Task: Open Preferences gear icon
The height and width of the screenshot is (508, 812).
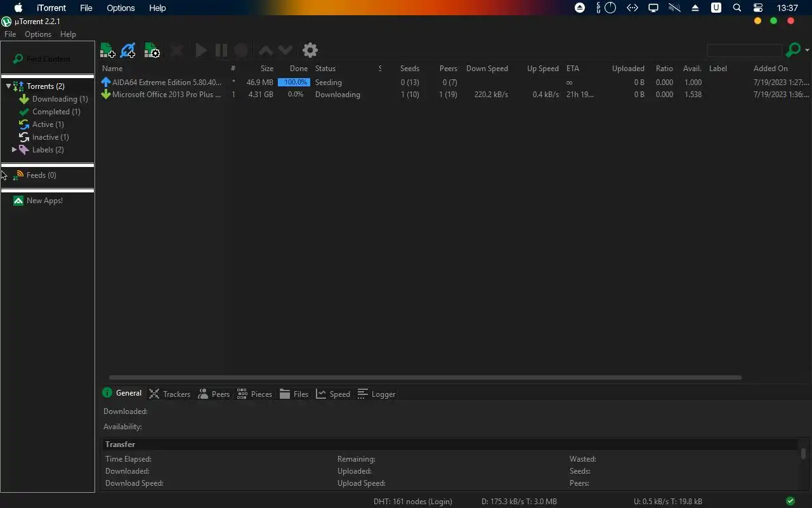Action: point(310,50)
